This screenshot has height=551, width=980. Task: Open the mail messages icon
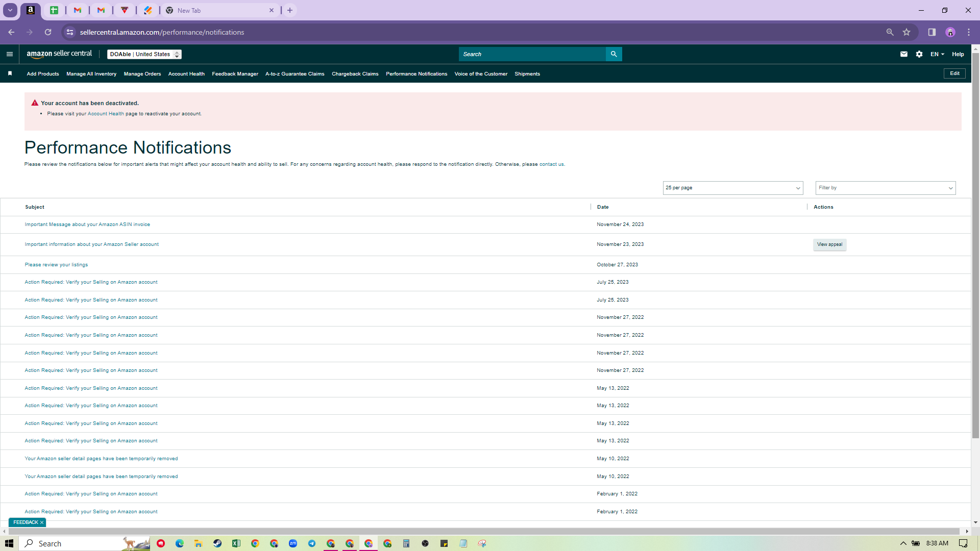(x=903, y=54)
